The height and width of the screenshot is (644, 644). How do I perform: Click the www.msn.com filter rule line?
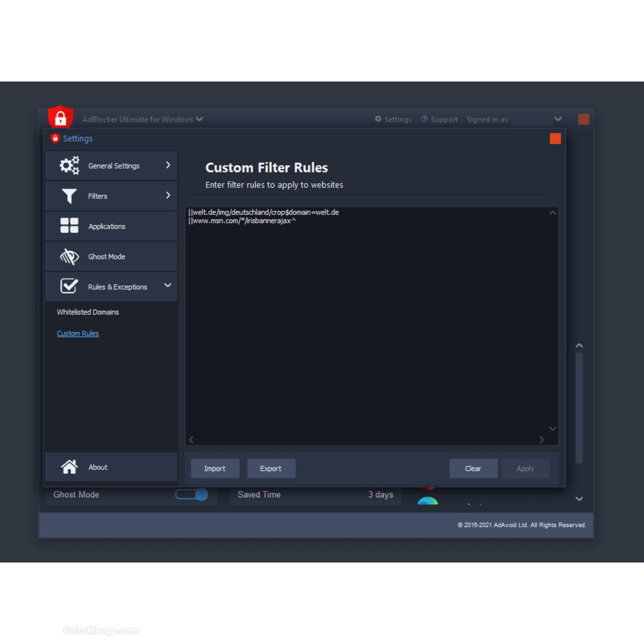click(x=242, y=220)
